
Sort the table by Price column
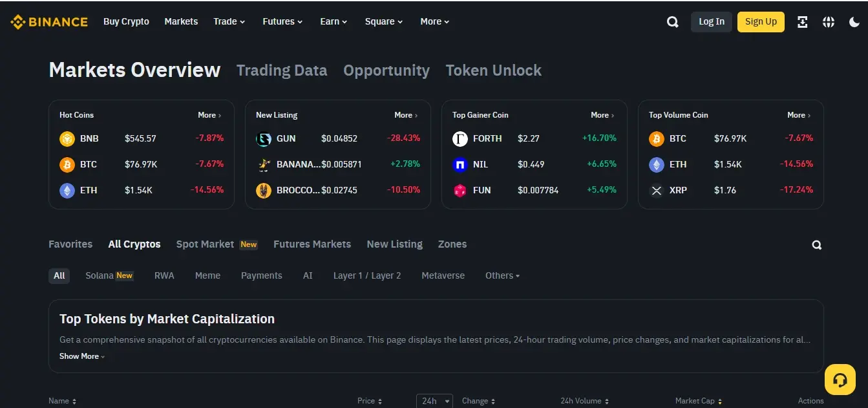370,401
